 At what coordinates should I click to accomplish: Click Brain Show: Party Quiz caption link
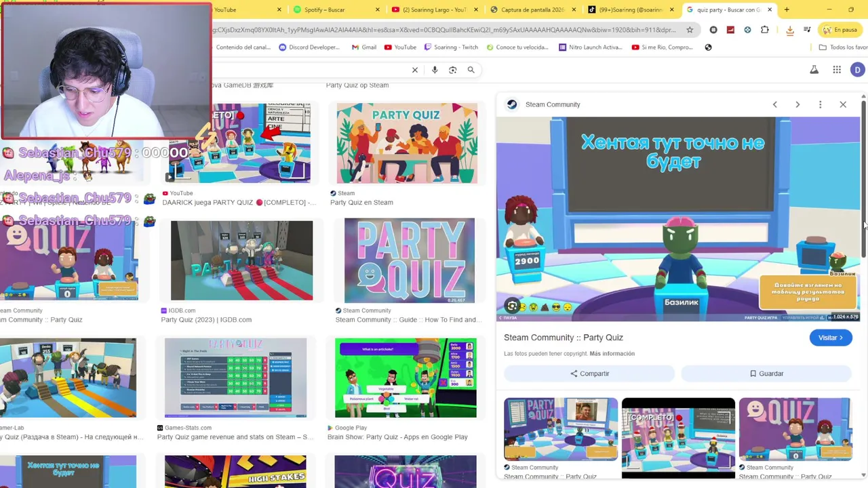point(397,437)
